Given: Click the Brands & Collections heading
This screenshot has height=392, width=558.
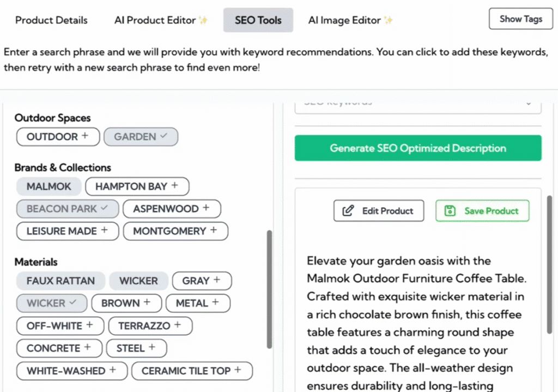Looking at the screenshot, I should pyautogui.click(x=63, y=168).
